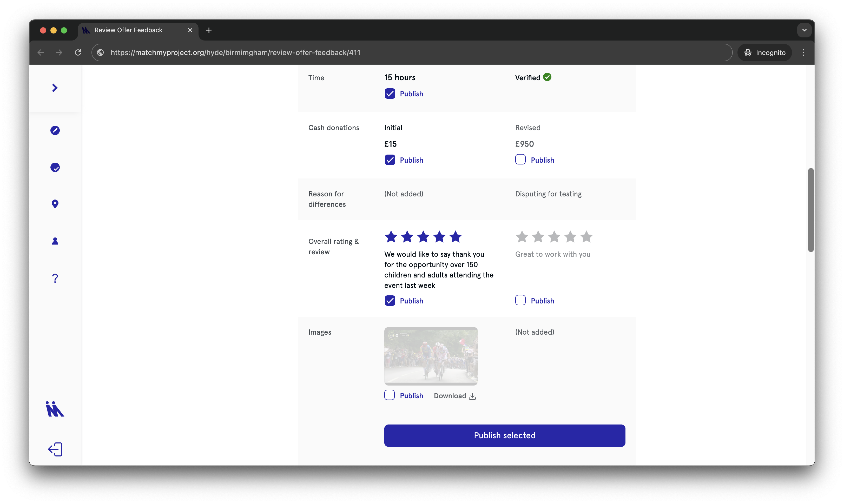Open the profile person sidebar icon
This screenshot has width=844, height=504.
pos(55,241)
